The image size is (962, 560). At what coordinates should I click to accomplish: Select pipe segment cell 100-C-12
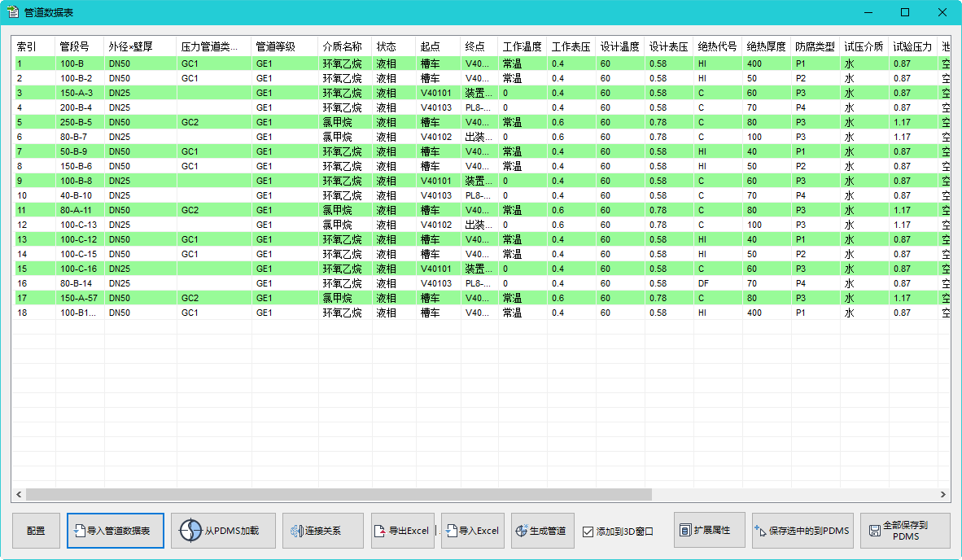(80, 240)
